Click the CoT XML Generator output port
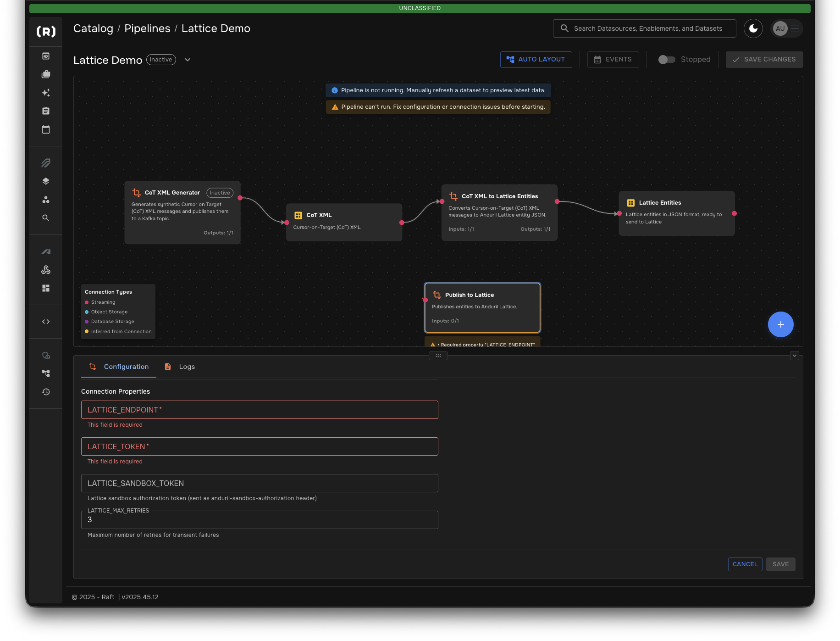840x641 pixels. coord(240,198)
